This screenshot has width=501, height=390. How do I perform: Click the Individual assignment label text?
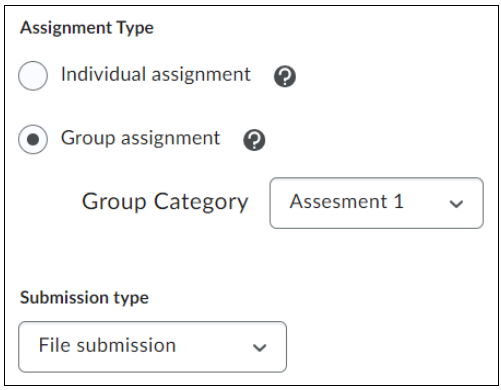pyautogui.click(x=156, y=74)
